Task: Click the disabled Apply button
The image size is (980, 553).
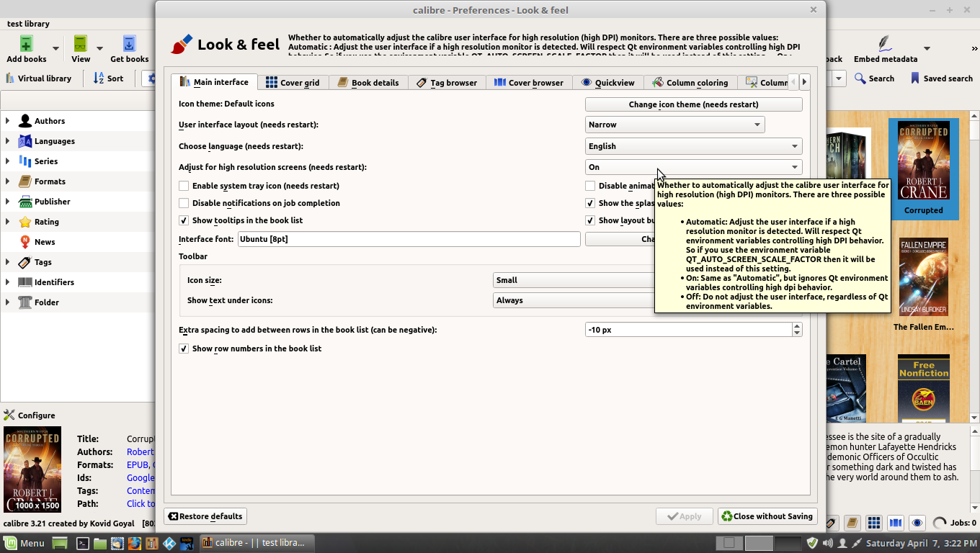Action: coord(684,516)
